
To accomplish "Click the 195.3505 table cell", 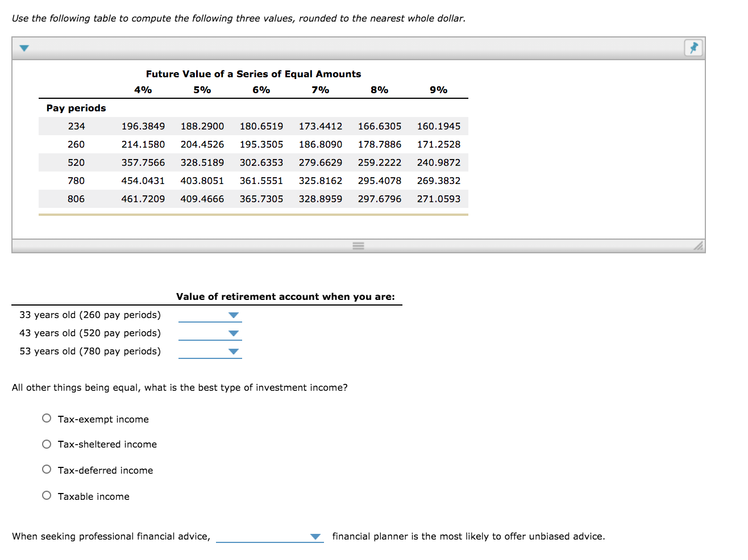I will click(x=261, y=144).
